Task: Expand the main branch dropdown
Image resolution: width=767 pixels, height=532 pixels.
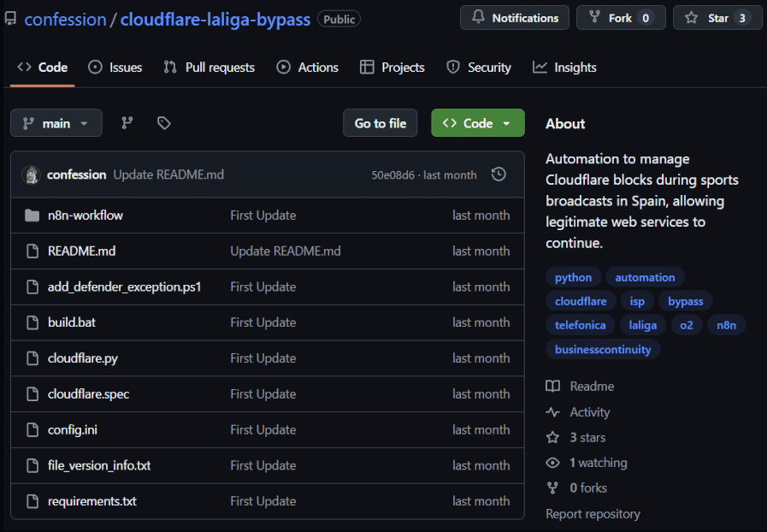Action: [x=56, y=123]
